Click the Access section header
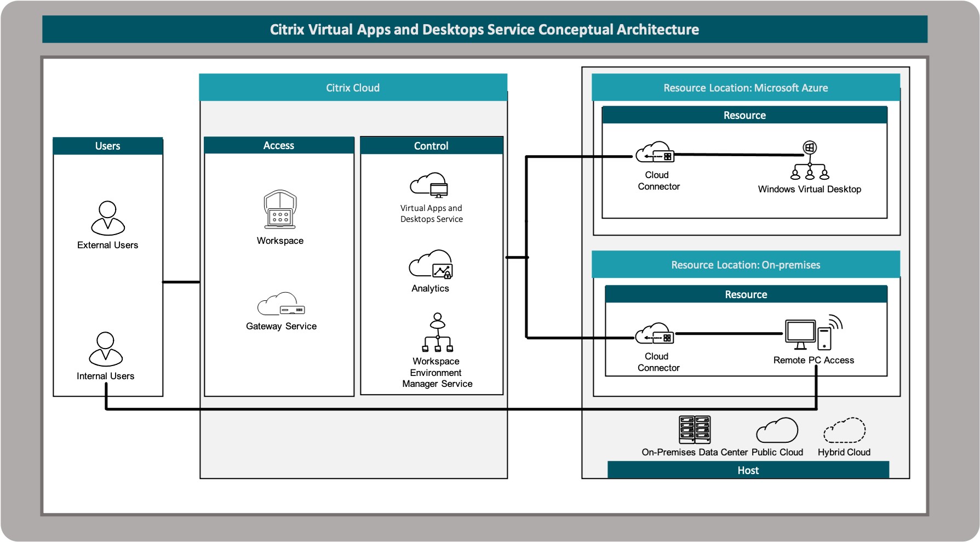 tap(279, 145)
